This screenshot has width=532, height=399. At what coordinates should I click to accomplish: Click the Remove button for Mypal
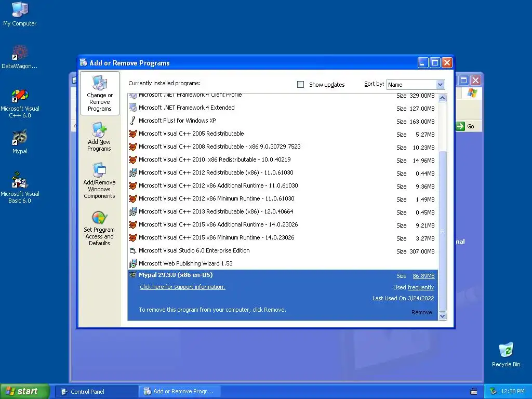(421, 312)
